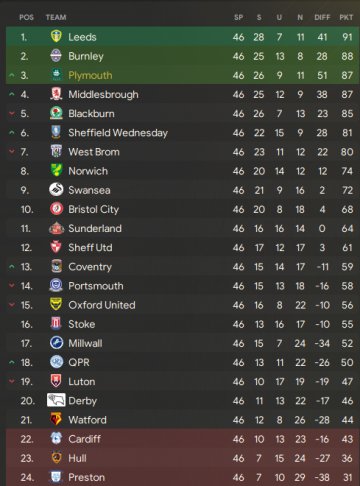Click the QPR hooped badge icon

pos(56,362)
